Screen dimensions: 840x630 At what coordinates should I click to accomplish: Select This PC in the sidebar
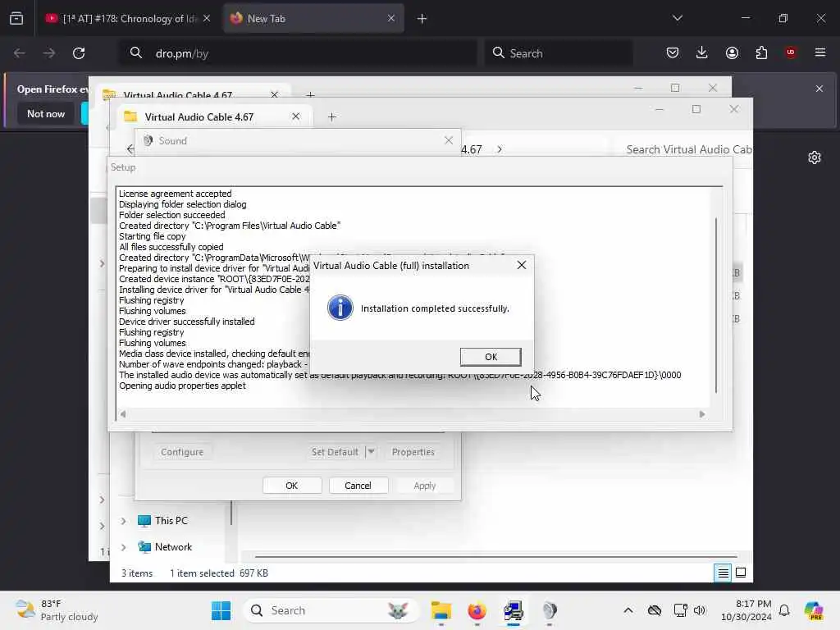[x=163, y=521]
